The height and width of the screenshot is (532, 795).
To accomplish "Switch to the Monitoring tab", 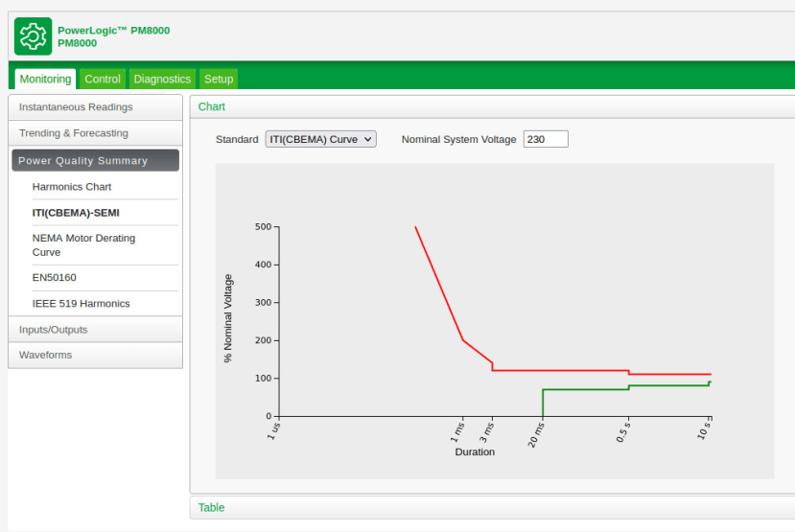I will click(x=45, y=79).
